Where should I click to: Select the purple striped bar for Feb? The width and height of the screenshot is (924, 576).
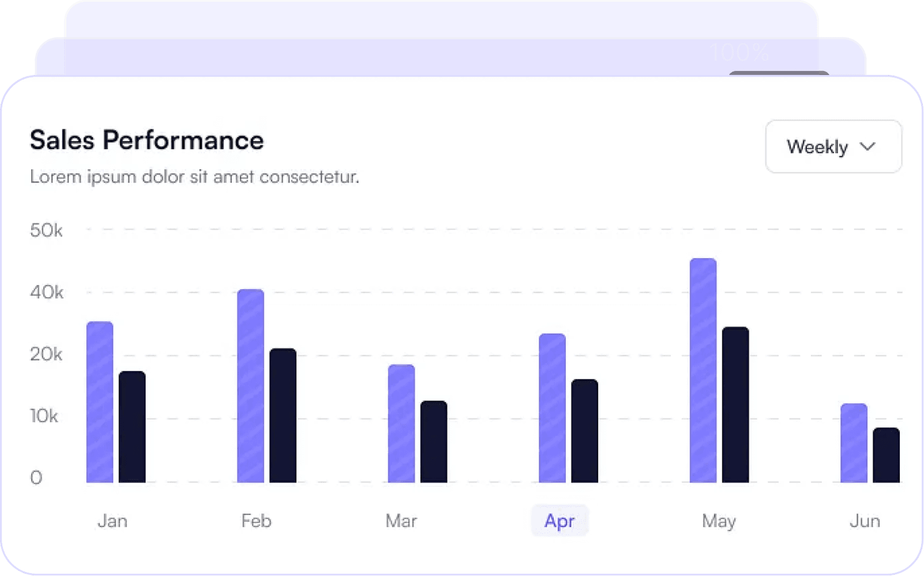251,386
